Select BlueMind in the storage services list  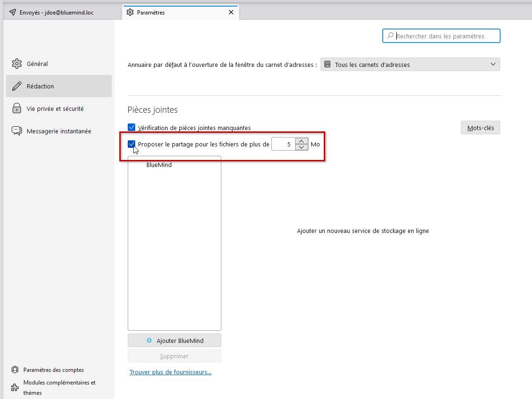pos(159,165)
